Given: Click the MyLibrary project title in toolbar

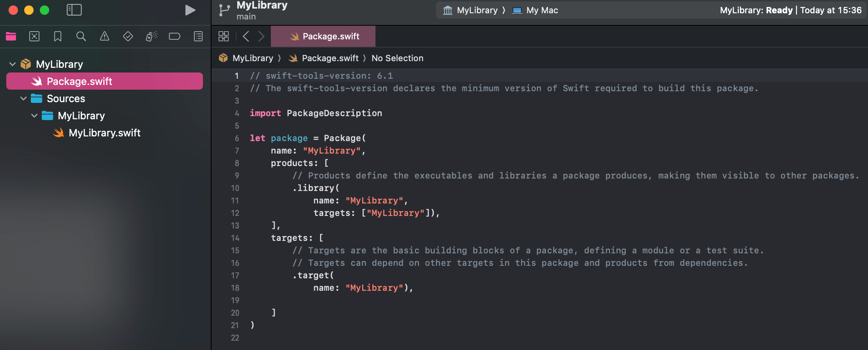Looking at the screenshot, I should point(262,5).
